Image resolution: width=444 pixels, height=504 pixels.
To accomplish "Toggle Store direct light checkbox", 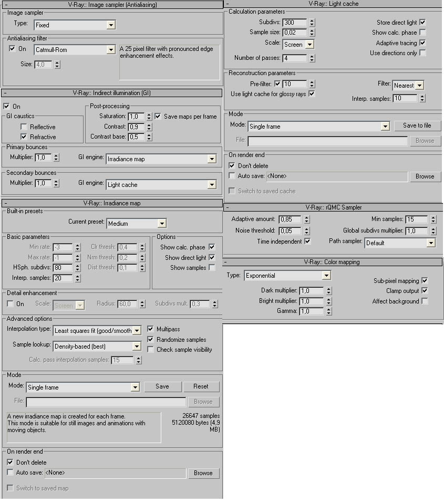I will [422, 23].
